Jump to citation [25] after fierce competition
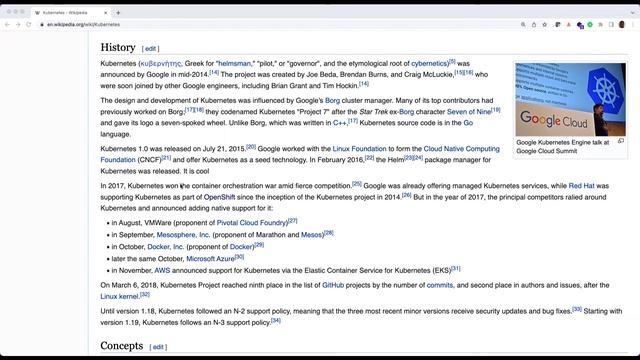Image resolution: width=640 pixels, height=360 pixels. pos(357,184)
